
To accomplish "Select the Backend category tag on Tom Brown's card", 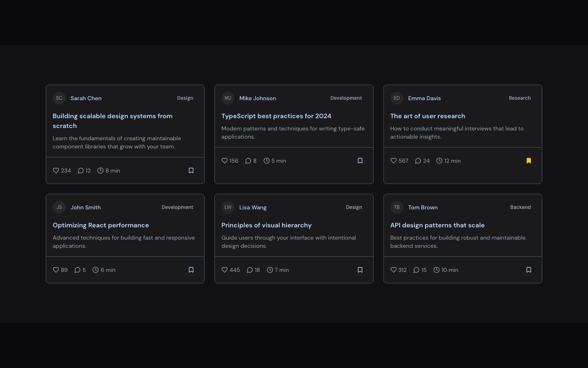I will click(x=521, y=207).
